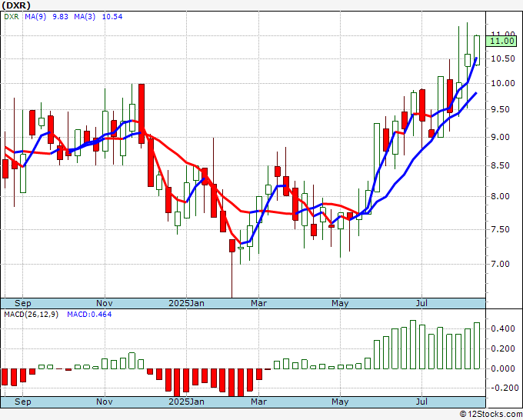Click Nov on the price chart date axis
The height and width of the screenshot is (420, 523).
click(x=105, y=303)
